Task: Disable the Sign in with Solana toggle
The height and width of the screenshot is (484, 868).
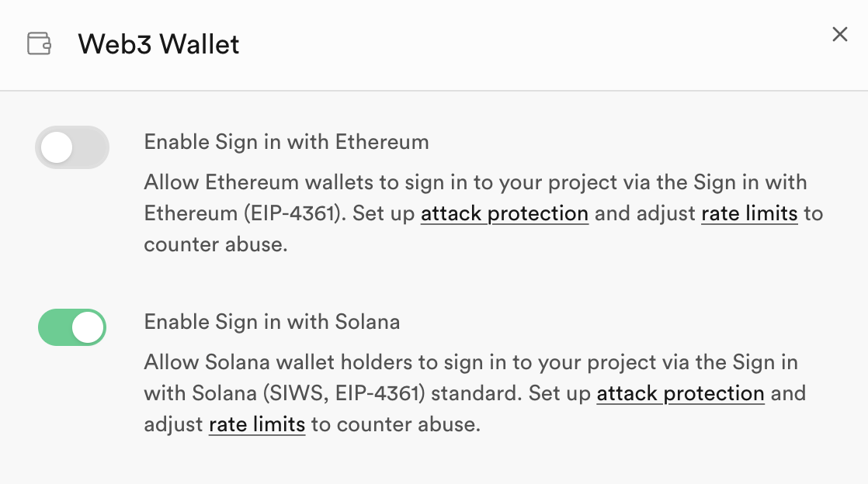Action: (72, 327)
